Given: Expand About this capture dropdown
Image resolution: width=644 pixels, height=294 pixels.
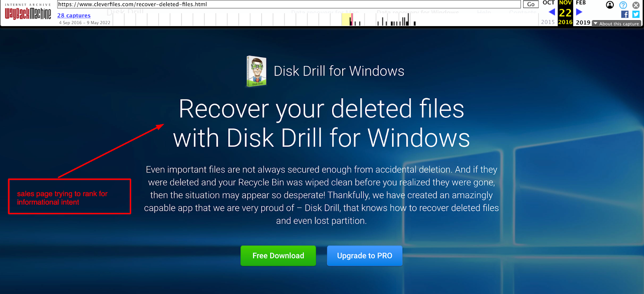Looking at the screenshot, I should coord(617,24).
